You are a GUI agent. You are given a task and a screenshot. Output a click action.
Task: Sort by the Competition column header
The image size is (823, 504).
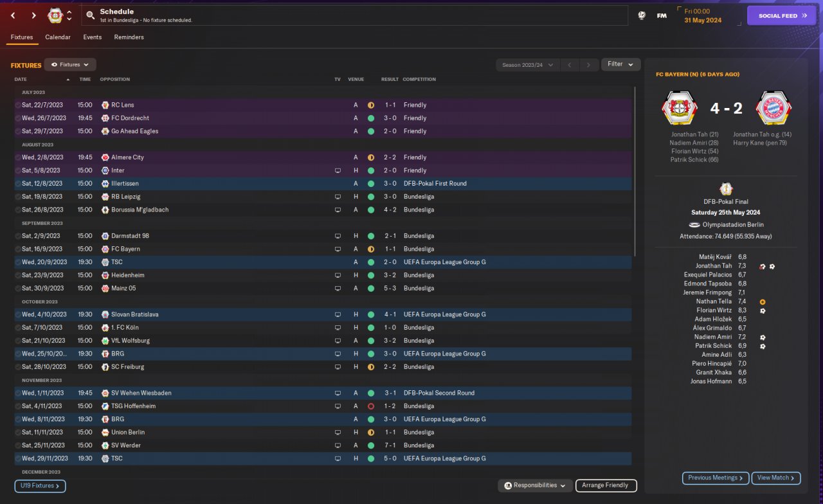[419, 80]
